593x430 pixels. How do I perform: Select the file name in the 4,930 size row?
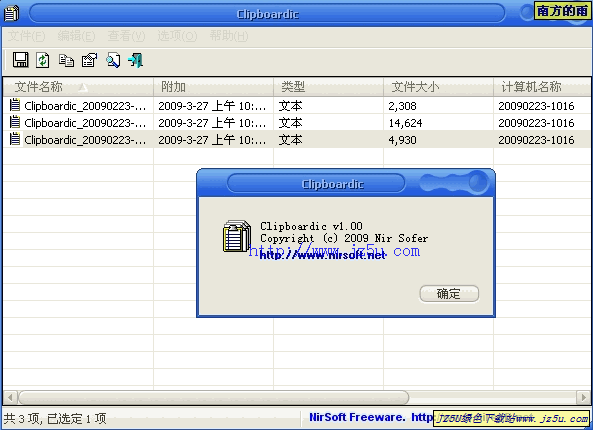85,140
